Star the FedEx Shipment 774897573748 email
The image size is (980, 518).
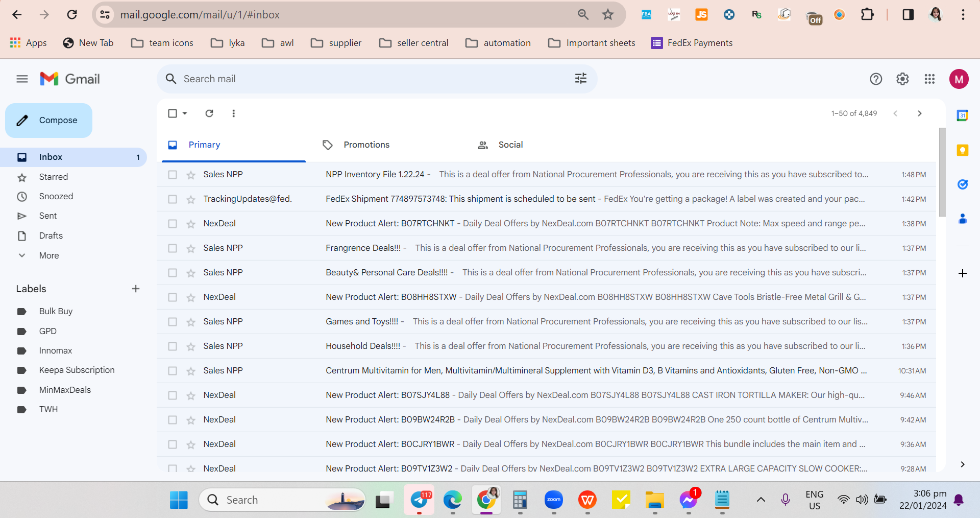[x=191, y=199]
